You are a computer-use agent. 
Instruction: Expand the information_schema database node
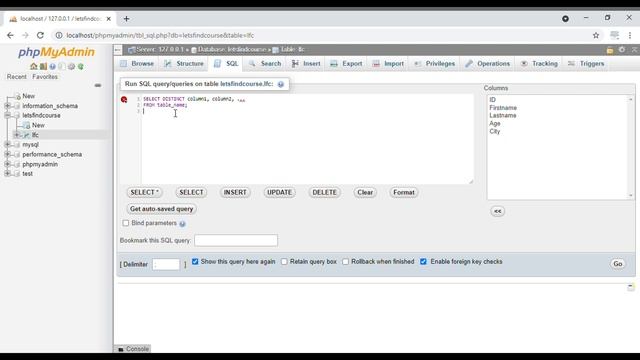pyautogui.click(x=7, y=106)
